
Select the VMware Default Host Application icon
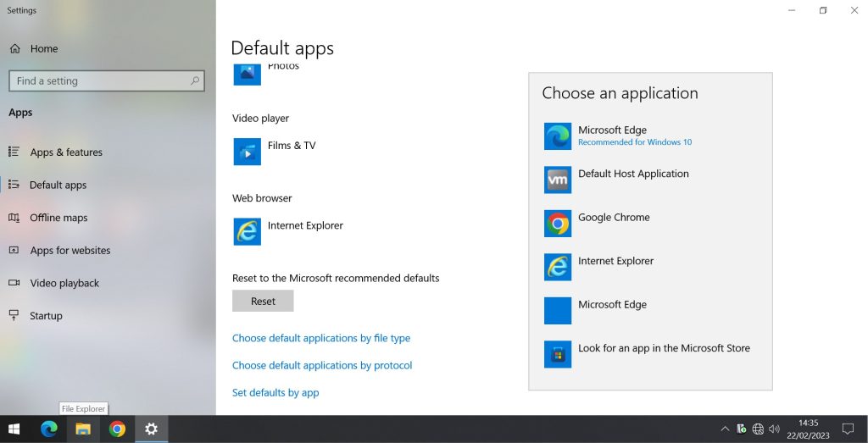tap(558, 180)
